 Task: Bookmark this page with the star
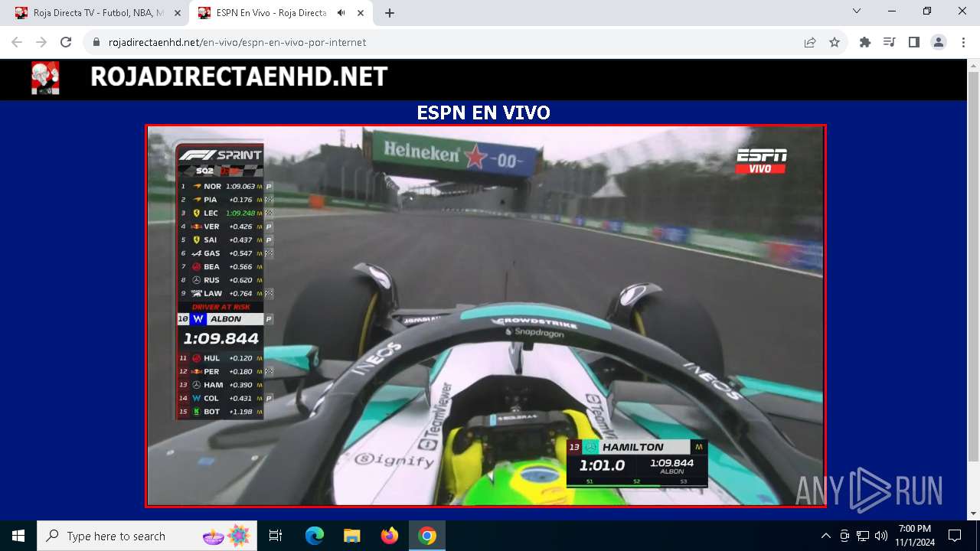click(835, 42)
